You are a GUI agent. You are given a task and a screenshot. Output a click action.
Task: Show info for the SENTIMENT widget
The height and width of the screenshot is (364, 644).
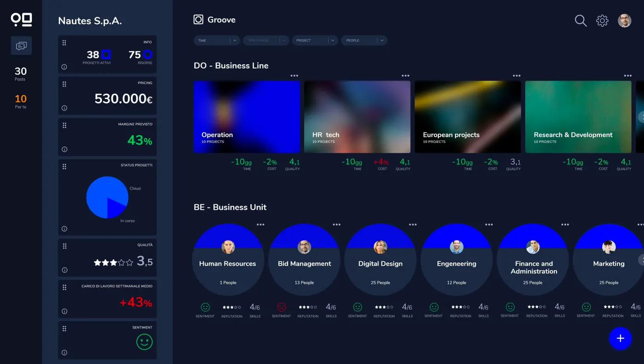(64, 353)
